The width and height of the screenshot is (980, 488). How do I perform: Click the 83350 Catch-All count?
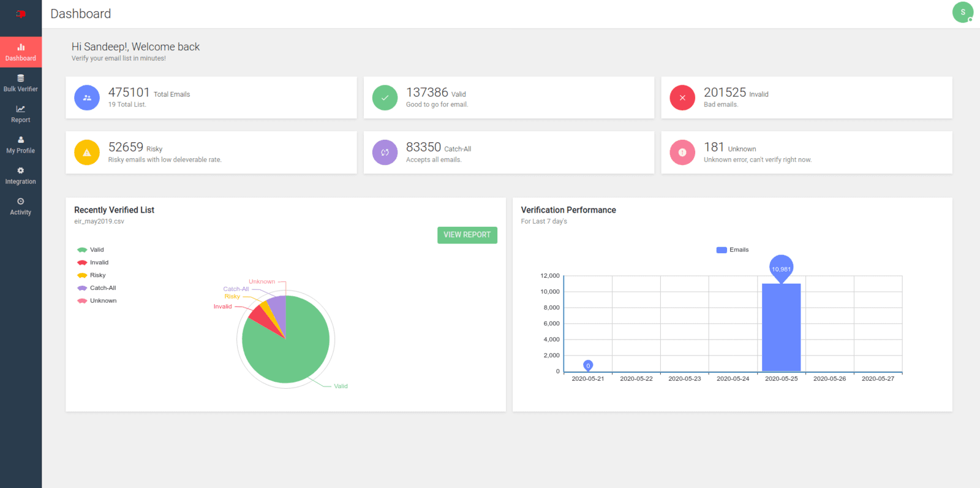pyautogui.click(x=423, y=147)
